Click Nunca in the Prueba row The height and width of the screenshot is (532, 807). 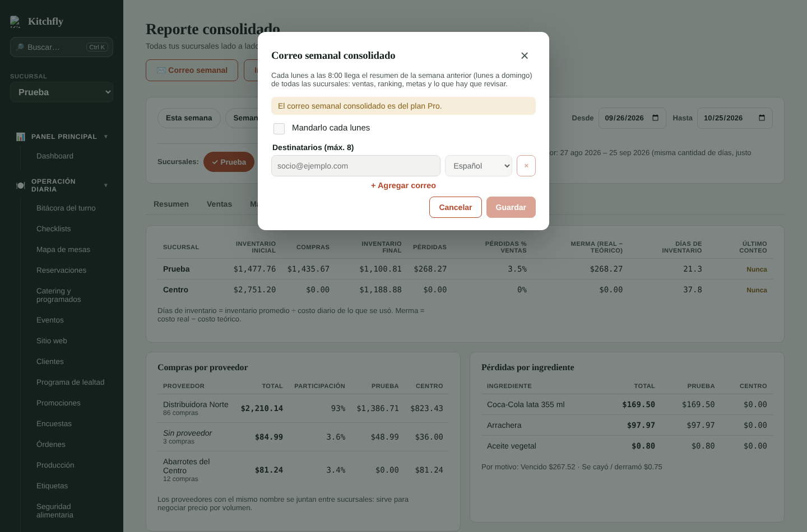pos(757,269)
